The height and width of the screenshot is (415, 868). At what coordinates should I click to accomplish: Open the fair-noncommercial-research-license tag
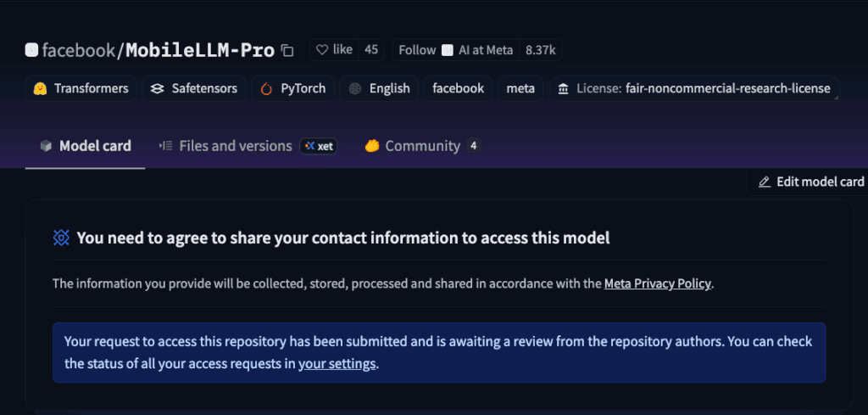click(694, 88)
